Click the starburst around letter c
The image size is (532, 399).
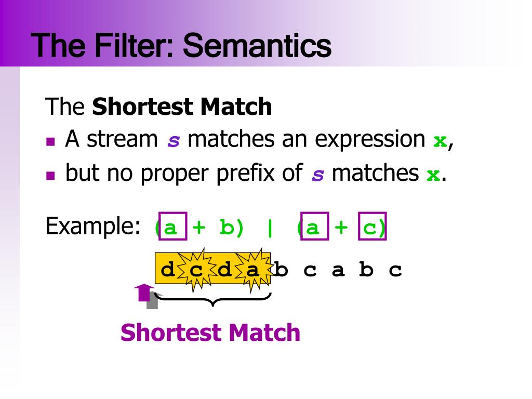(196, 270)
